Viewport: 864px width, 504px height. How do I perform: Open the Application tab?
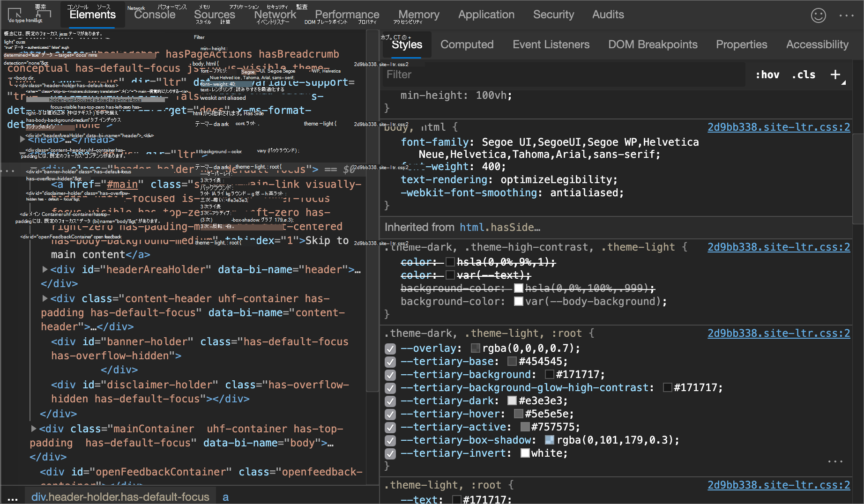pyautogui.click(x=486, y=15)
